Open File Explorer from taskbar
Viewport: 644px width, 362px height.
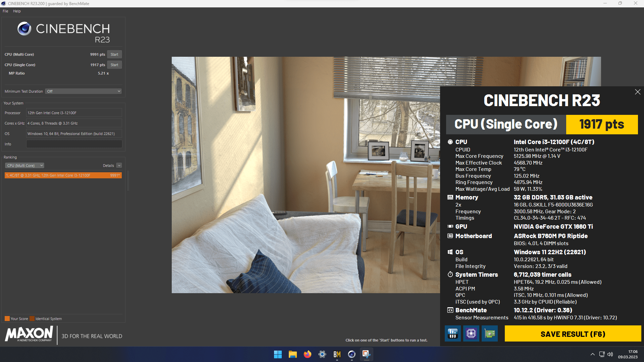point(292,354)
